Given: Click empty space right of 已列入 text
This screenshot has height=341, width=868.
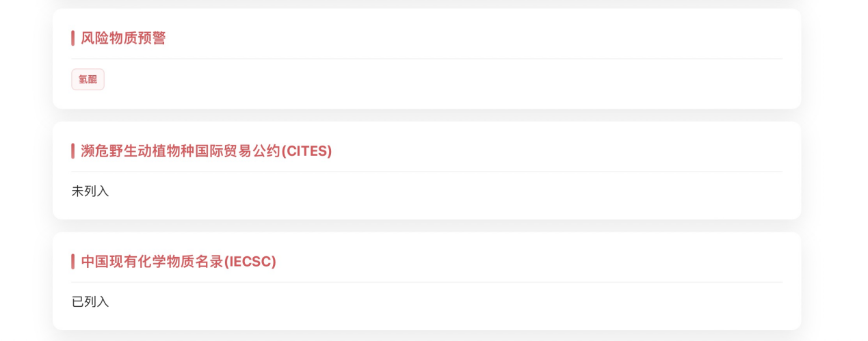Looking at the screenshot, I should [x=410, y=302].
